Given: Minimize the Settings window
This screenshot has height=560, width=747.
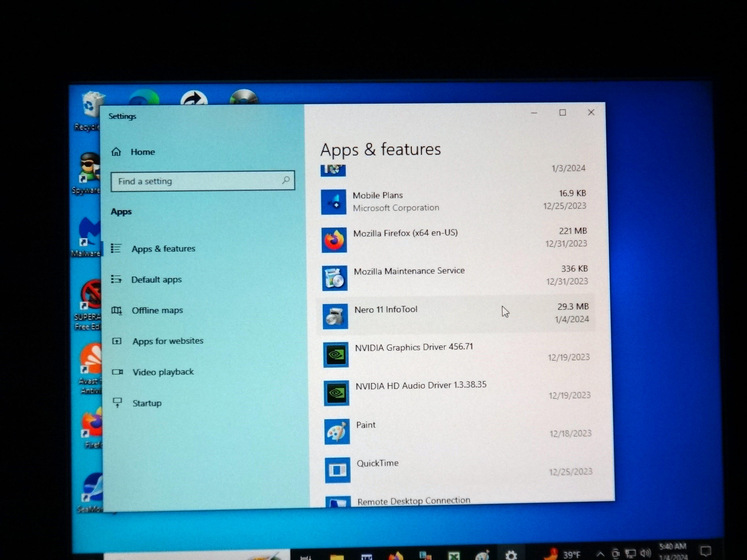Looking at the screenshot, I should (534, 113).
